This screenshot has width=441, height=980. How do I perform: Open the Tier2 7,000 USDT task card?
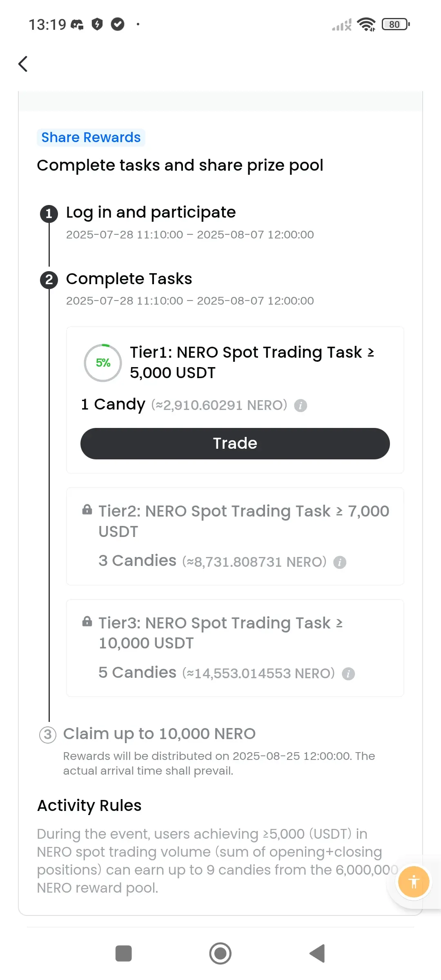coord(235,536)
